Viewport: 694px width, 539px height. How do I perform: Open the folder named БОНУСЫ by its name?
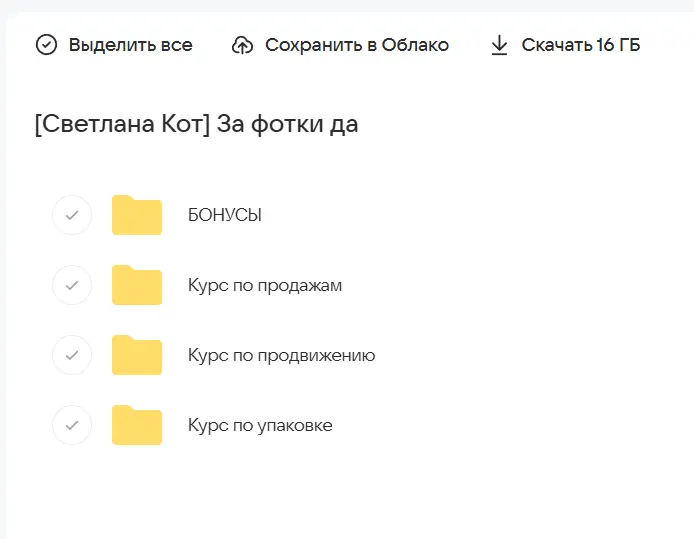point(224,215)
